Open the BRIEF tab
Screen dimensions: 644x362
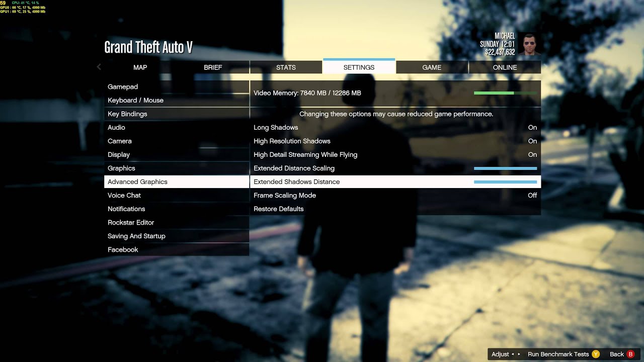pyautogui.click(x=213, y=67)
